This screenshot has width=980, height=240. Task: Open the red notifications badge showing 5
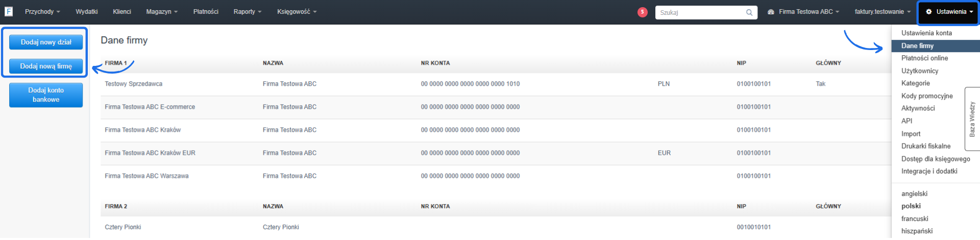pos(643,12)
